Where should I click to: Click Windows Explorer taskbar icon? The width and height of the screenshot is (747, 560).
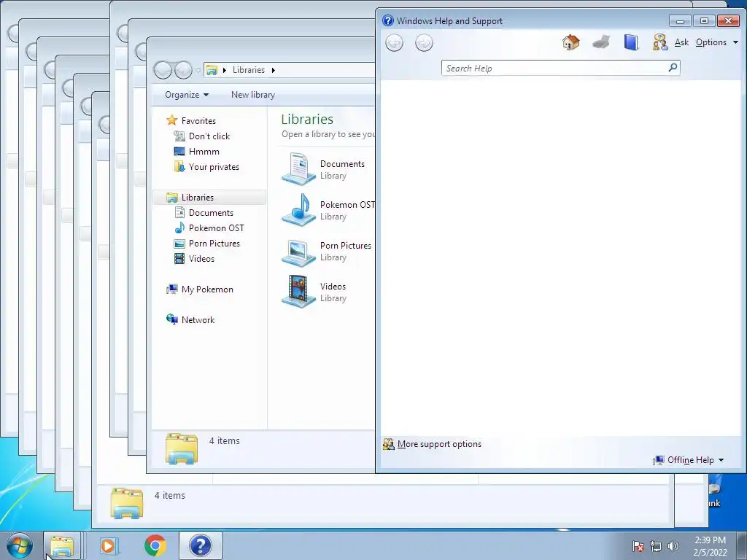(x=62, y=545)
